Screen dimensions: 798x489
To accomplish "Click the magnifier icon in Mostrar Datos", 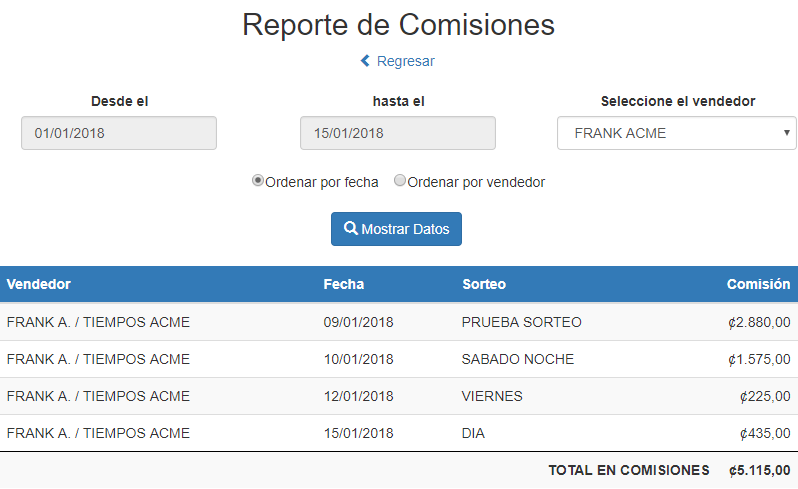I will pos(350,228).
